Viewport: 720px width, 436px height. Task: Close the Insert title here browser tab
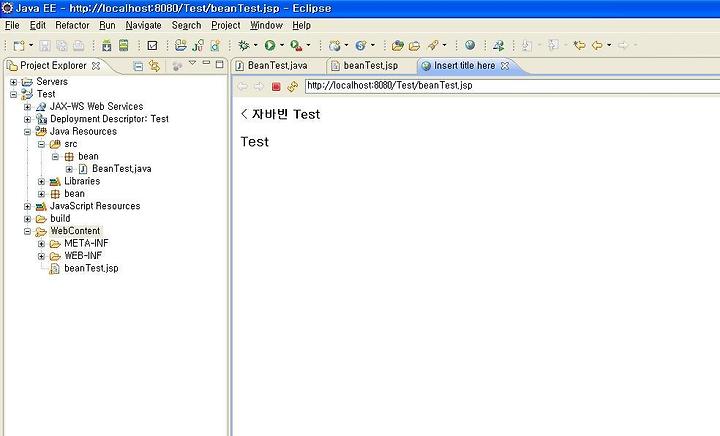[x=505, y=66]
